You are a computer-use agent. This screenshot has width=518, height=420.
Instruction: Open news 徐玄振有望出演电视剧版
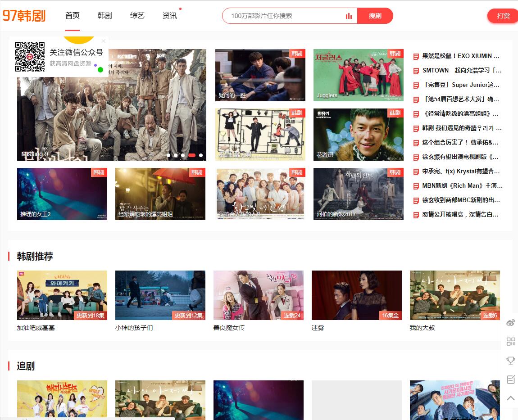tap(460, 157)
